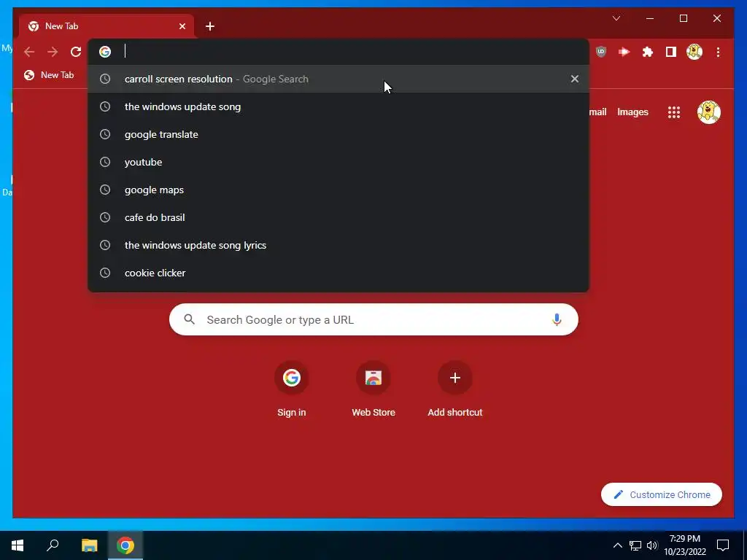Choose the 'google translate' suggestion
Screen dimensions: 747x560
pos(338,134)
